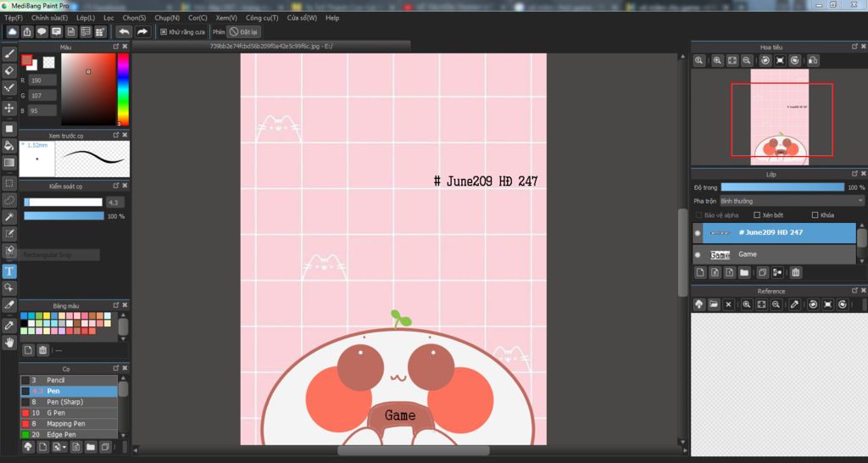Screen dimensions: 868x463
Task: Open the Xem(V) menu
Action: point(226,18)
